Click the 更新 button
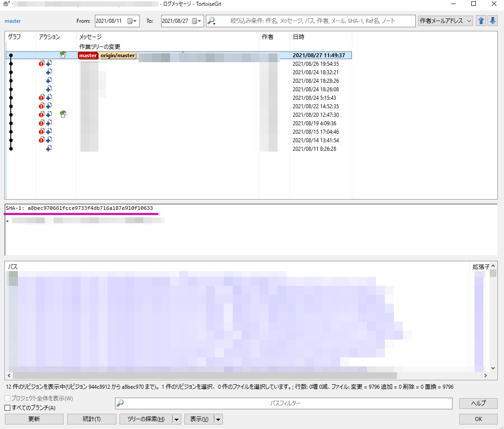Screen dimensions: 504x429 (x=34, y=419)
